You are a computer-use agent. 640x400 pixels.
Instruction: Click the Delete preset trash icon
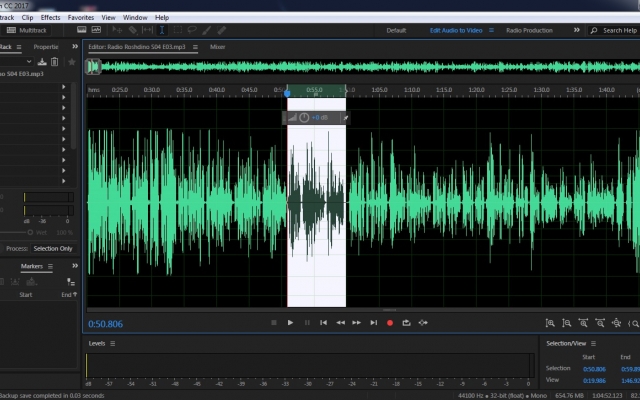pyautogui.click(x=54, y=62)
